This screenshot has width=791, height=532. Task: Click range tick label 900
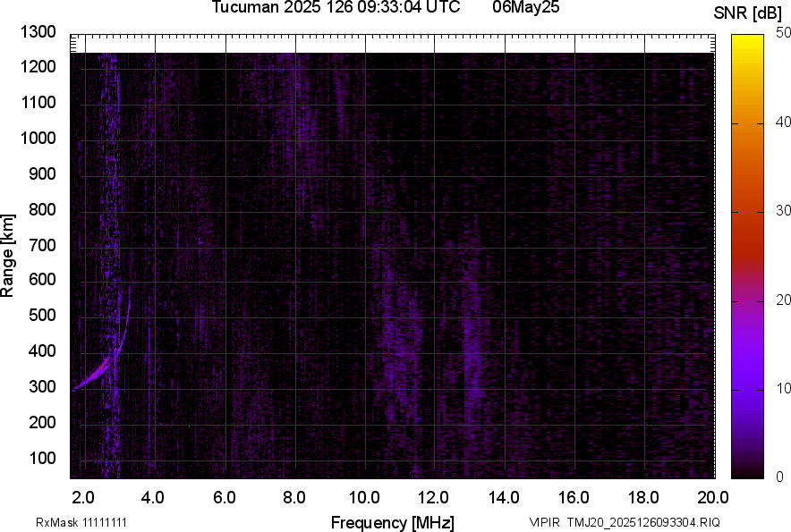(x=42, y=174)
